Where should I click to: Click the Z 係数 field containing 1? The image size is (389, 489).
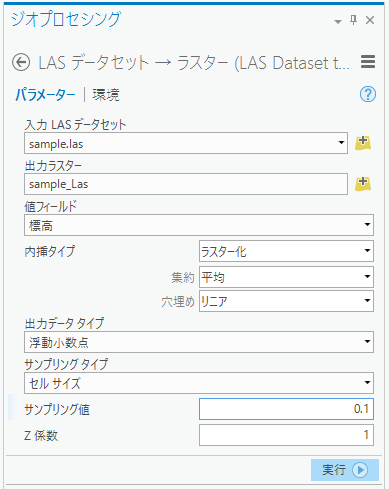286,435
